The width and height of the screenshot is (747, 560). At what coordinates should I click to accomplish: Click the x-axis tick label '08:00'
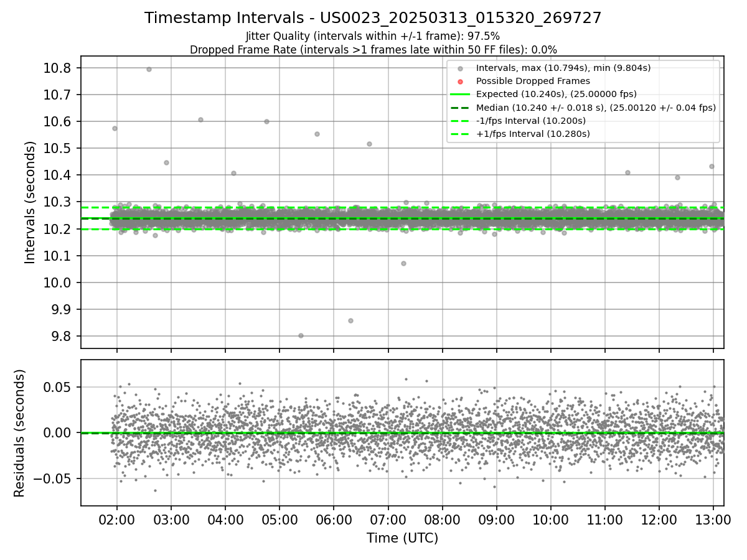click(442, 519)
